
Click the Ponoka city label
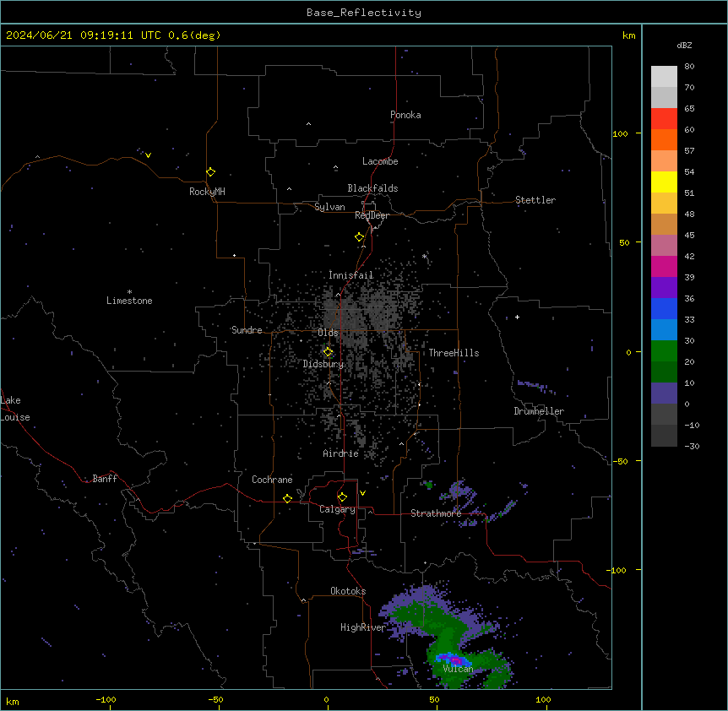[405, 115]
